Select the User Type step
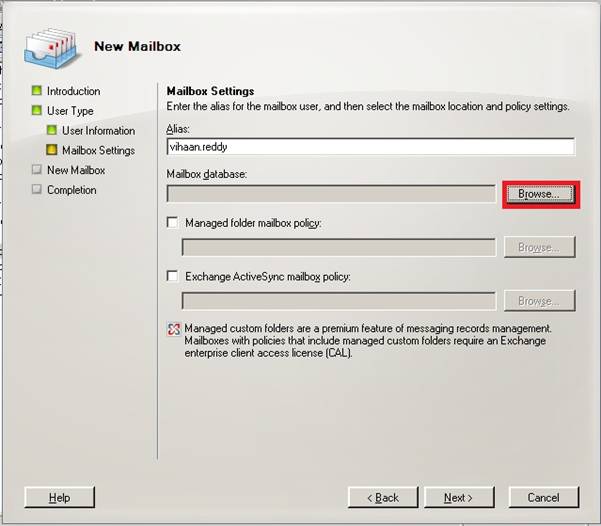 70,111
